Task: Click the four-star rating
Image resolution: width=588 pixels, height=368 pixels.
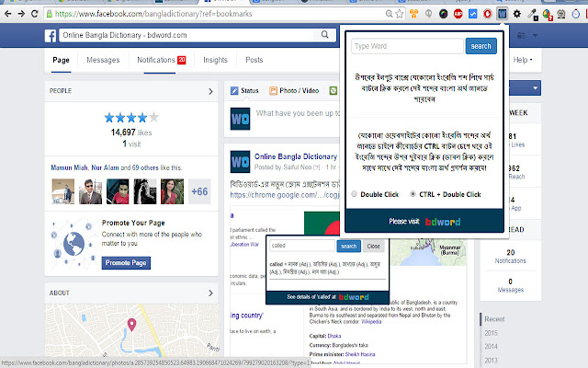Action: (131, 118)
